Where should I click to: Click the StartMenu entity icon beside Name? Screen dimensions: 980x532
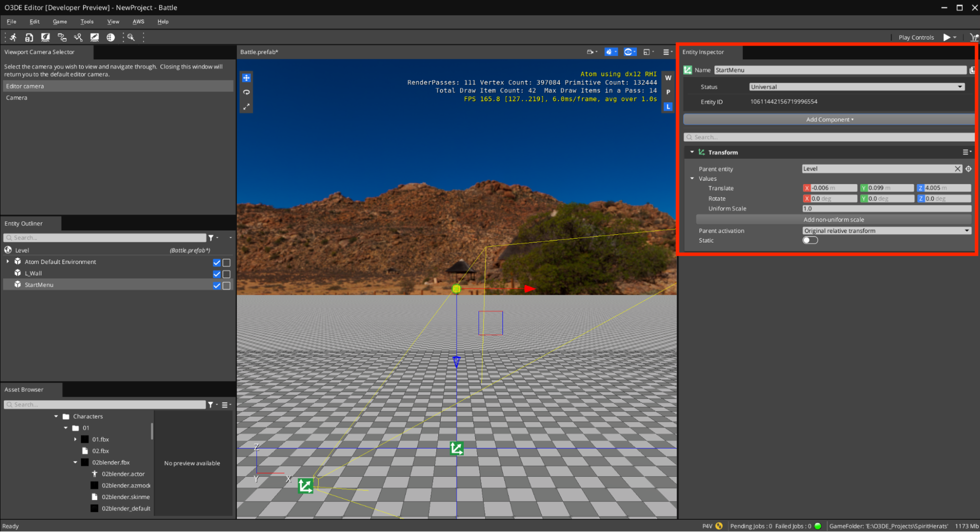click(x=688, y=70)
